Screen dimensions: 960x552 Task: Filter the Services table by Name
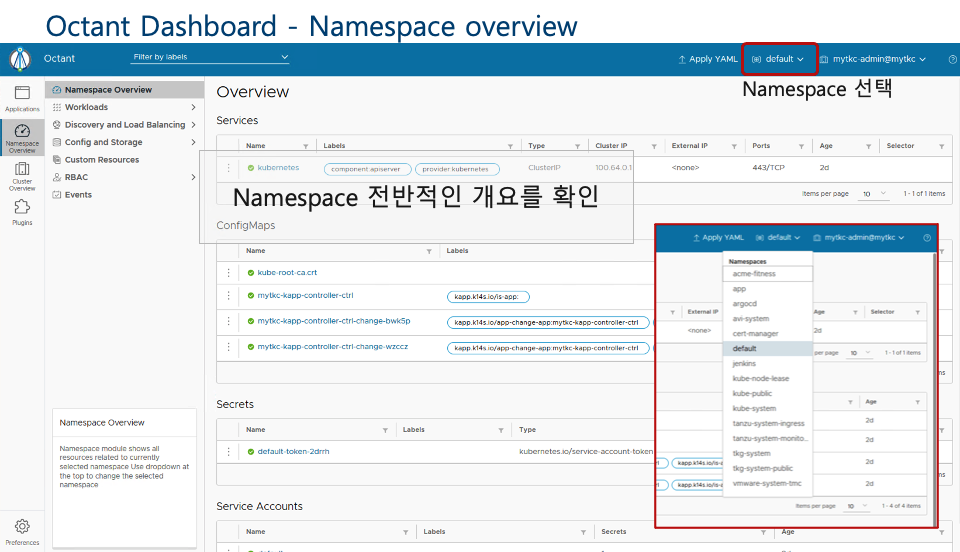coord(306,146)
